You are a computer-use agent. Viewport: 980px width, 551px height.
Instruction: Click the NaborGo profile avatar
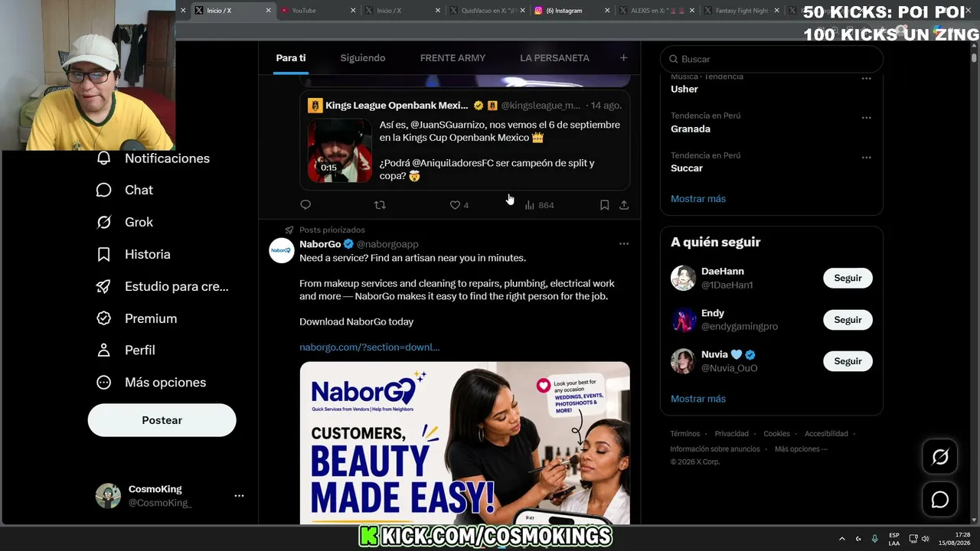point(282,251)
